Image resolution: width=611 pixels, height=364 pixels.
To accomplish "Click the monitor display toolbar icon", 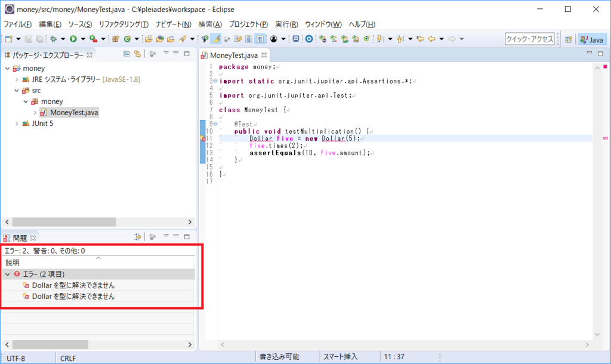I will click(x=296, y=39).
